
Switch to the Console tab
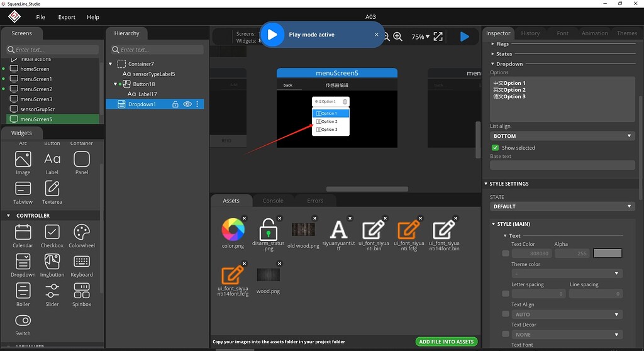coord(273,201)
